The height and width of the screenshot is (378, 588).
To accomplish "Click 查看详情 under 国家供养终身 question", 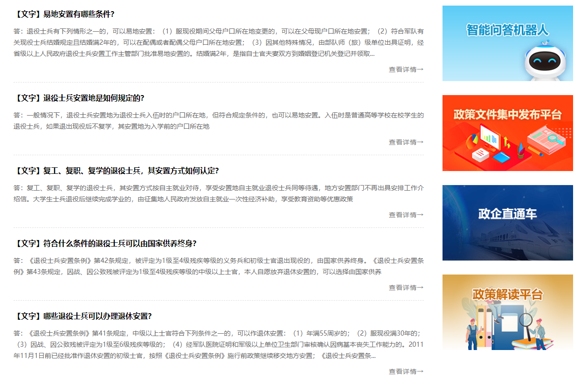I will (x=406, y=288).
